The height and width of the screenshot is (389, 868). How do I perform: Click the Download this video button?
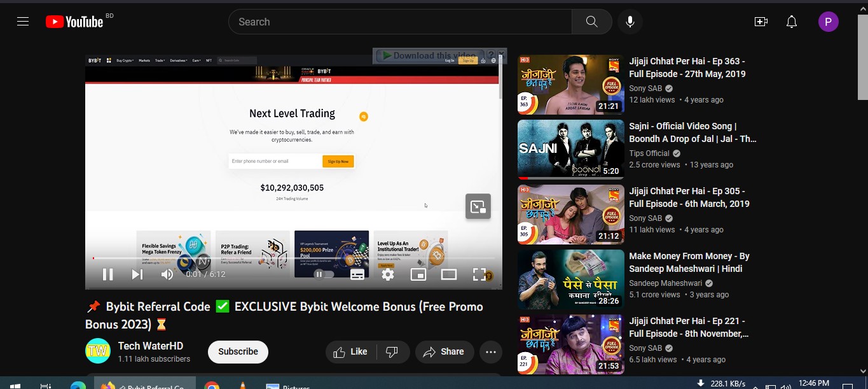pos(429,55)
